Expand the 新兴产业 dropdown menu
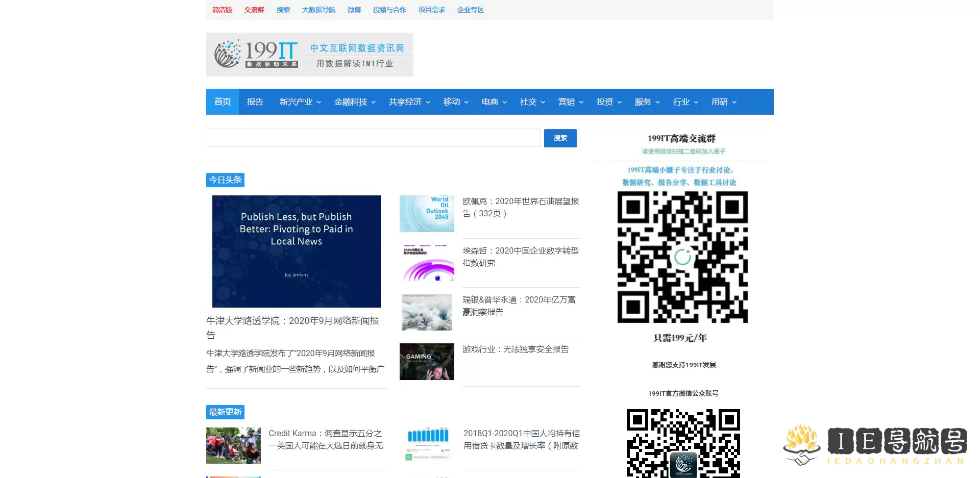 pos(300,102)
